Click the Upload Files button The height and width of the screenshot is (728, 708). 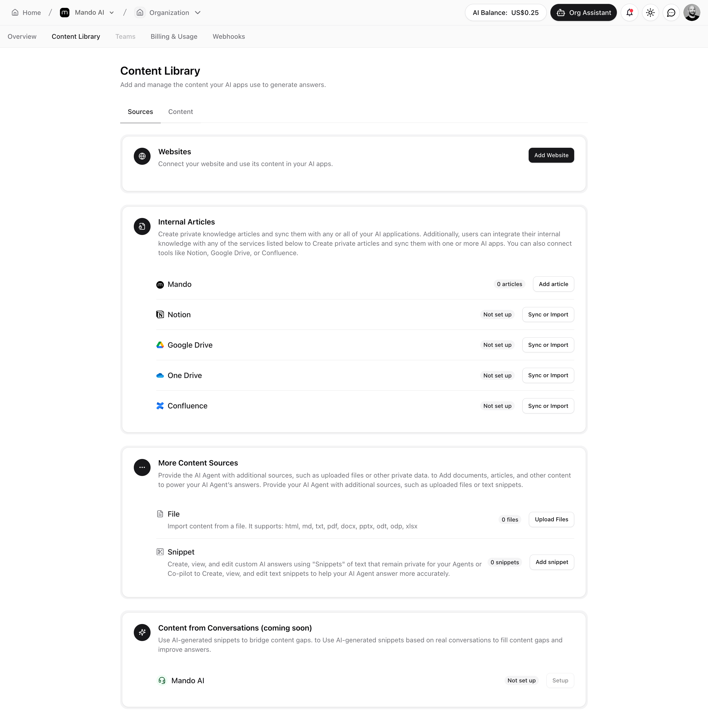551,519
